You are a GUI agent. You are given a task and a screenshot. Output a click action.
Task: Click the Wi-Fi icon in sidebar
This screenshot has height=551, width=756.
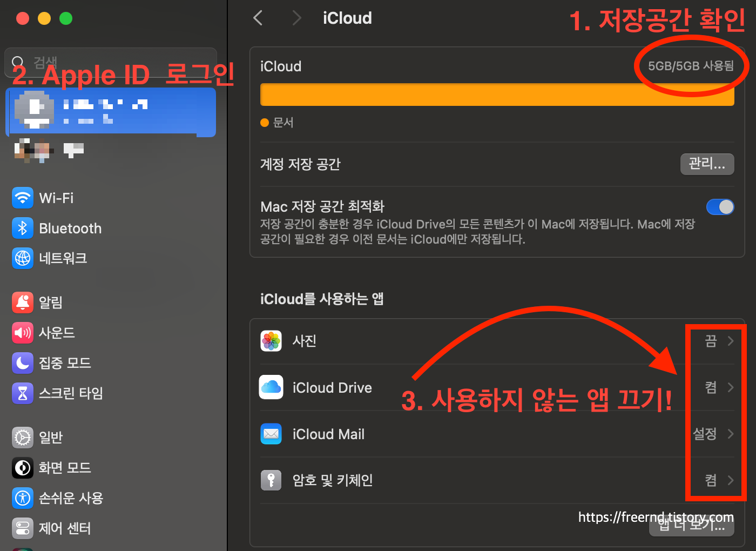point(23,198)
